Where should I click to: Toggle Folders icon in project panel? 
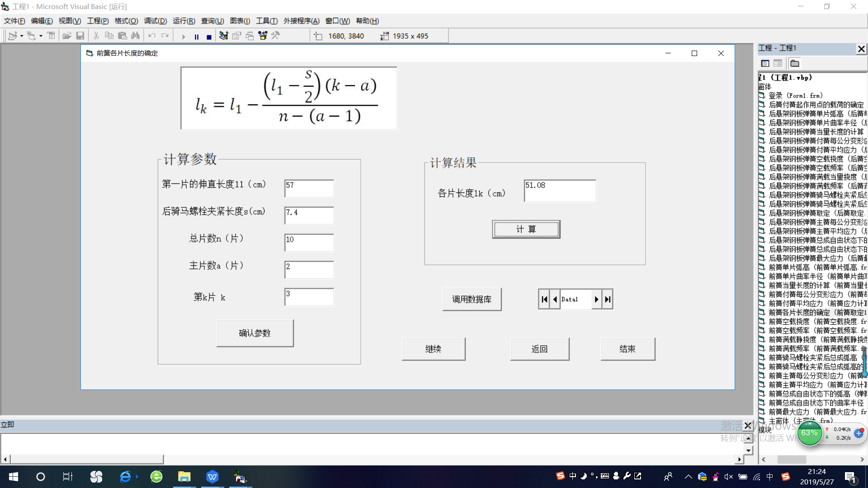[795, 63]
